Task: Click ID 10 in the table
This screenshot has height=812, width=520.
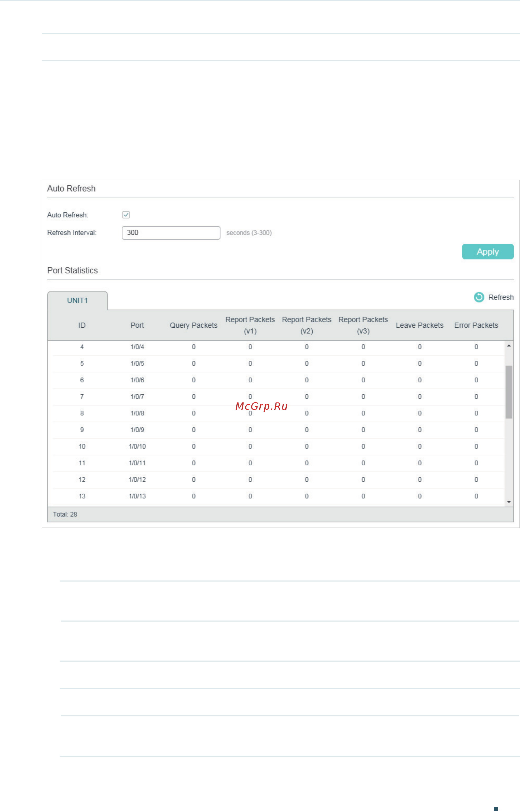Action: [82, 446]
